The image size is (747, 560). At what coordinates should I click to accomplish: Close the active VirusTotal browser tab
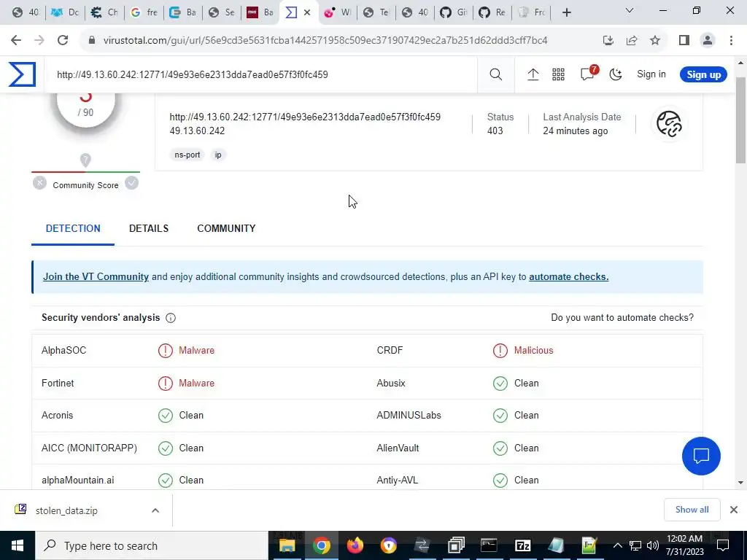click(x=307, y=12)
